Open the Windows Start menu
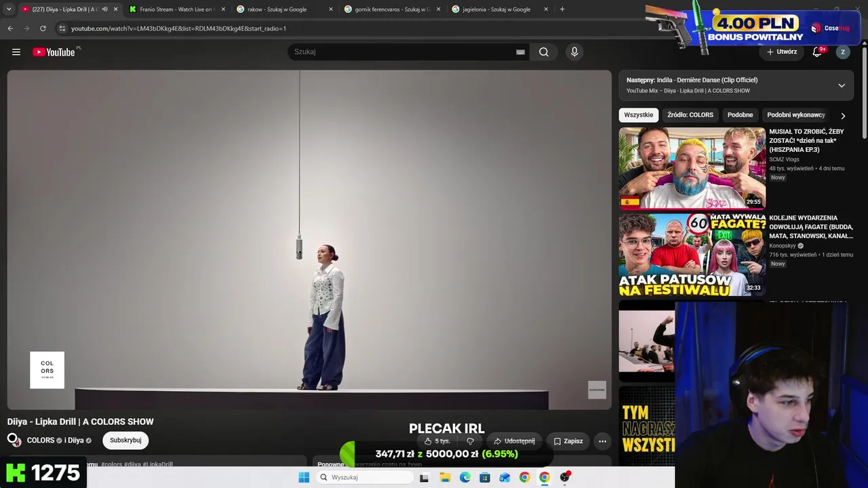This screenshot has height=488, width=868. [x=304, y=477]
